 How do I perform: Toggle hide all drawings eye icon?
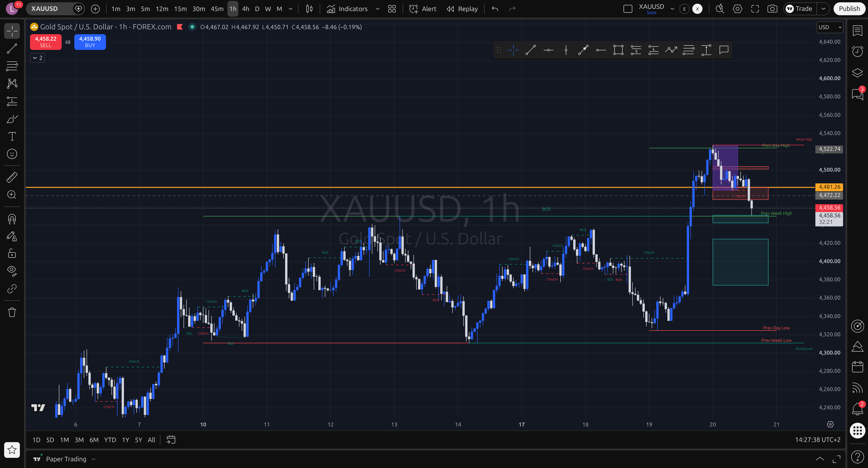coord(12,271)
